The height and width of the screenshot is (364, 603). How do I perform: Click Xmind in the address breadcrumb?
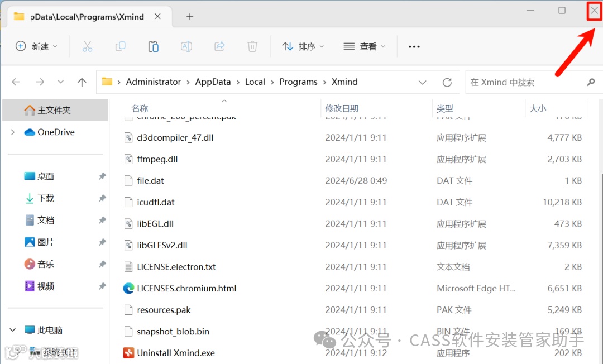(x=344, y=82)
